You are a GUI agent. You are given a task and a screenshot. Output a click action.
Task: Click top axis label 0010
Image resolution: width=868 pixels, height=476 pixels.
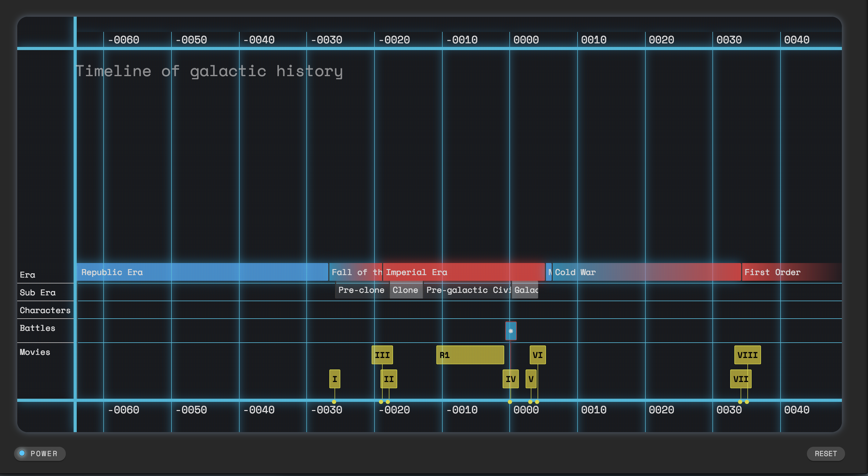click(594, 40)
